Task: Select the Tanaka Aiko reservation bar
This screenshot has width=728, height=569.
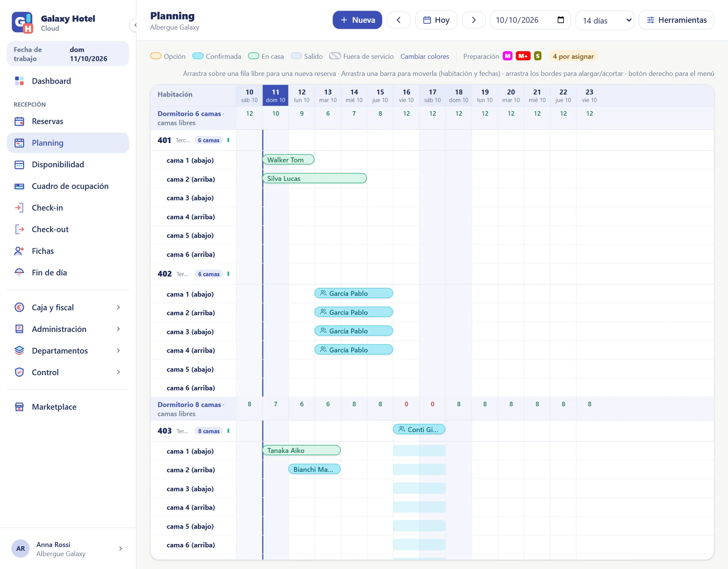Action: click(301, 450)
